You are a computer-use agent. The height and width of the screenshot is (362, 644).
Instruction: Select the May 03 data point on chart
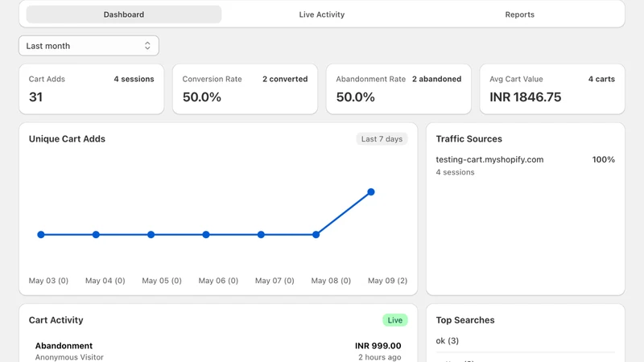click(x=41, y=235)
